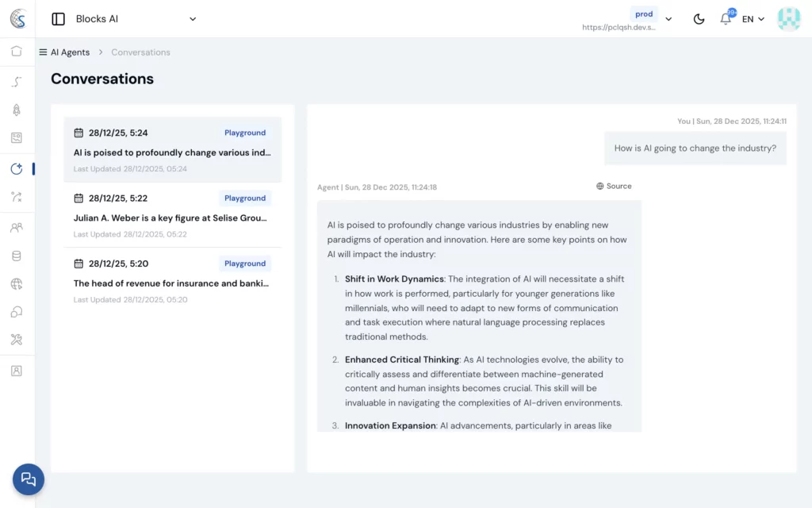Click the database icon in the sidebar
Viewport: 812px width, 508px height.
[17, 256]
